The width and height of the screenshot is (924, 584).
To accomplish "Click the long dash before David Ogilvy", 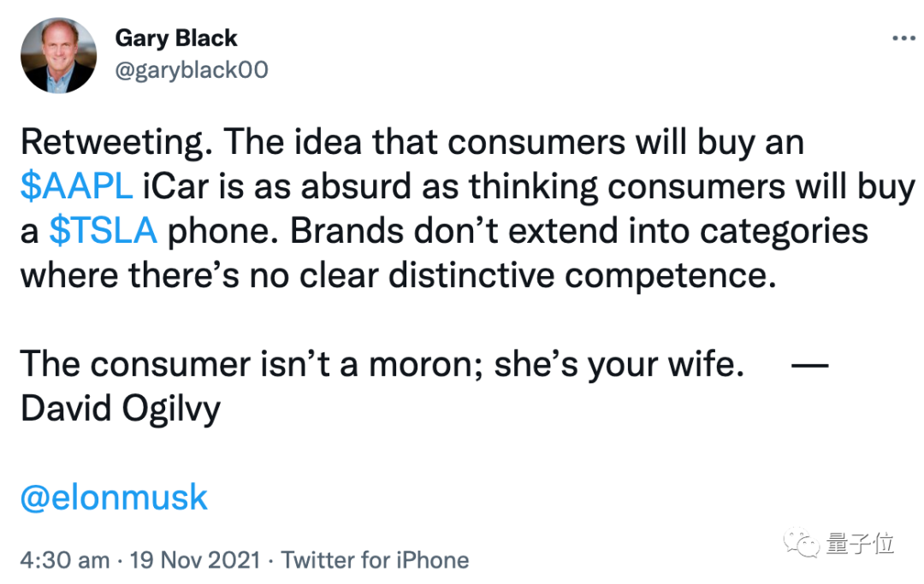I will pos(809,363).
